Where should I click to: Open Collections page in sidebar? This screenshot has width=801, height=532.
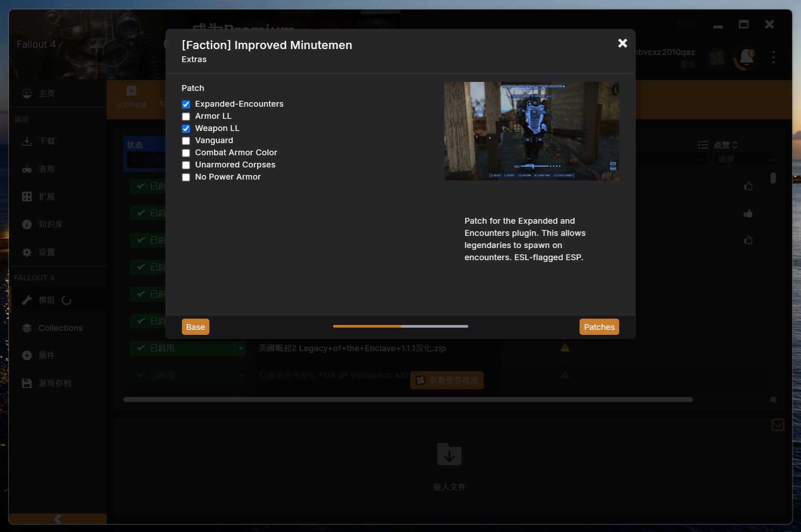[x=60, y=328]
